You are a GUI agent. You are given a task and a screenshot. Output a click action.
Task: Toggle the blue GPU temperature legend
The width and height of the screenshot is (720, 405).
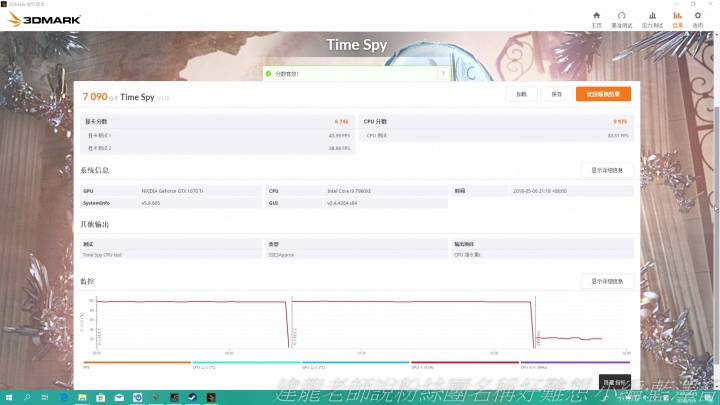click(355, 365)
